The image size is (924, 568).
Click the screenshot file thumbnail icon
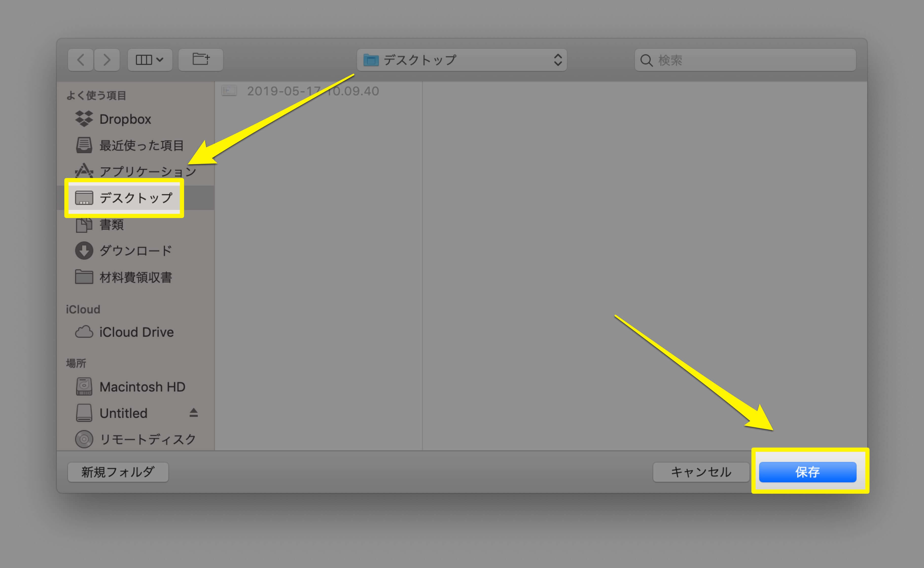point(229,91)
